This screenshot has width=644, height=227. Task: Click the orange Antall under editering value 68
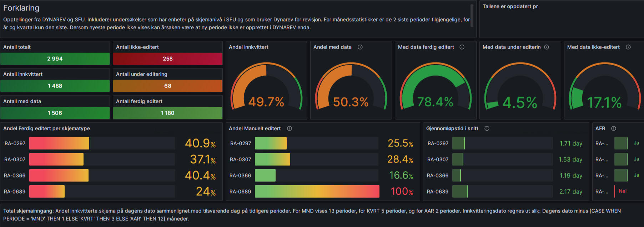click(168, 86)
